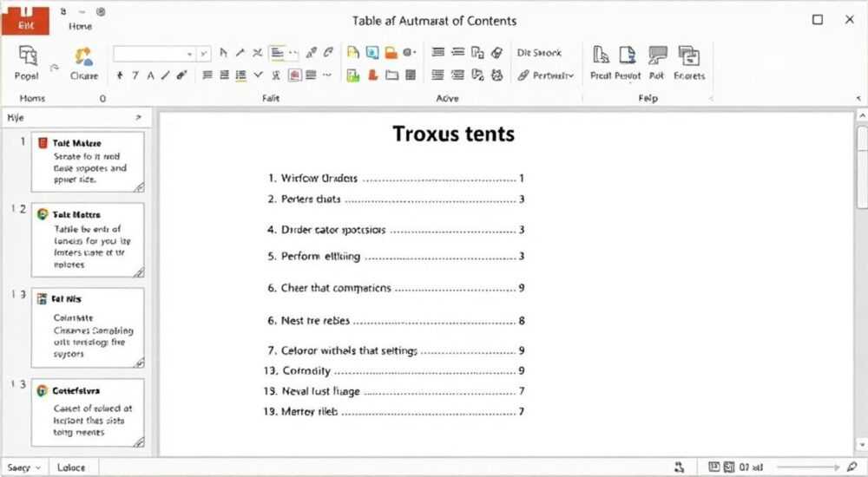
Task: Click the vertical scrollbar up arrow
Action: (x=862, y=115)
